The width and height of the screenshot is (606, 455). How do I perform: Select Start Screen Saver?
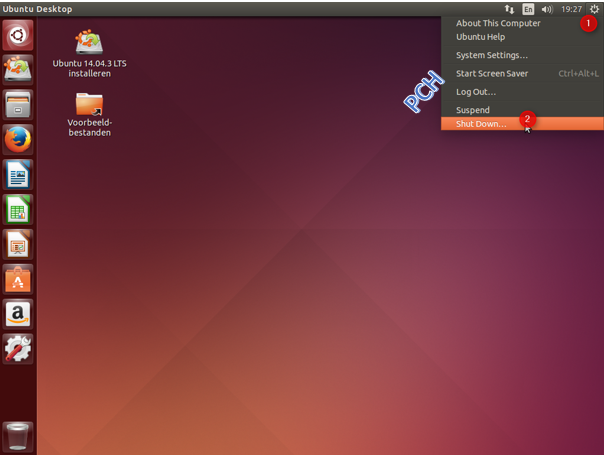522,73
